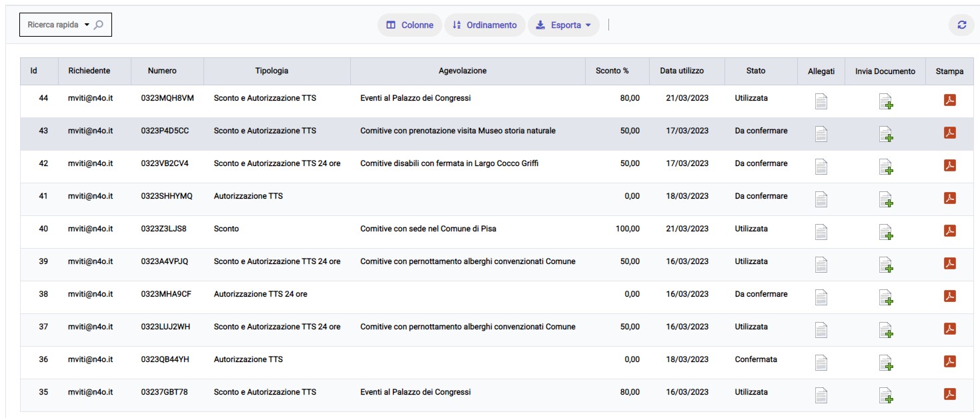Select the row with number 0323MHA9CF
The width and height of the screenshot is (980, 418).
(x=166, y=294)
